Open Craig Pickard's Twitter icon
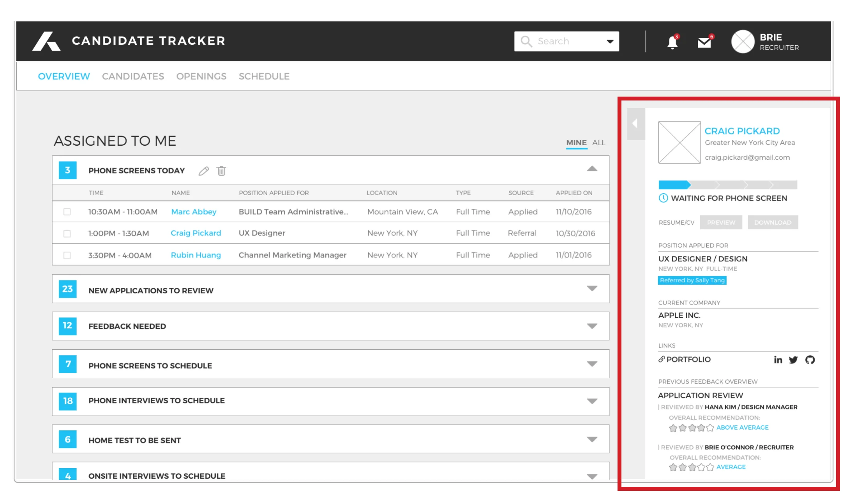This screenshot has width=847, height=504. (793, 360)
